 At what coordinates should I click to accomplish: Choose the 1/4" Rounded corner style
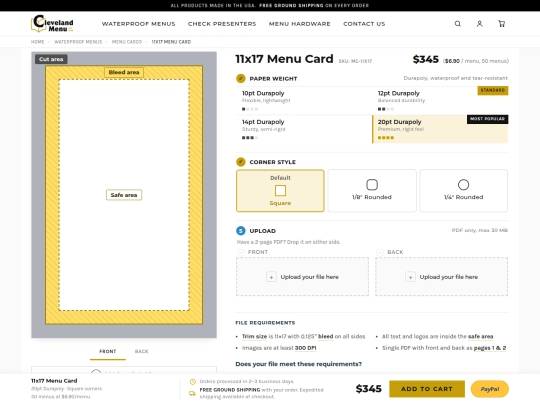[464, 191]
